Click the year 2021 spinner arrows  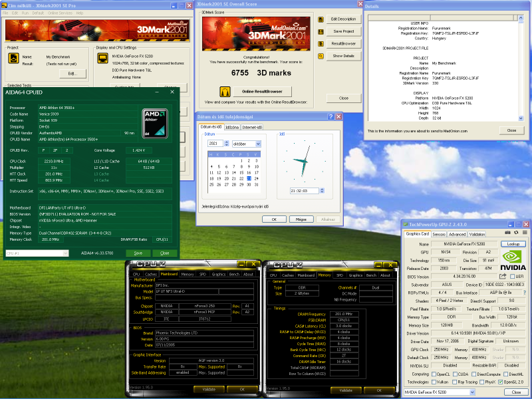coord(227,144)
